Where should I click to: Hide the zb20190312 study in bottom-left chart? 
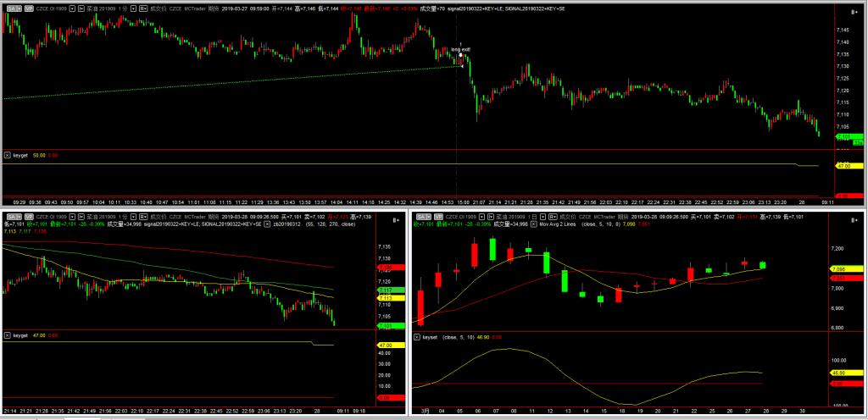[267, 224]
